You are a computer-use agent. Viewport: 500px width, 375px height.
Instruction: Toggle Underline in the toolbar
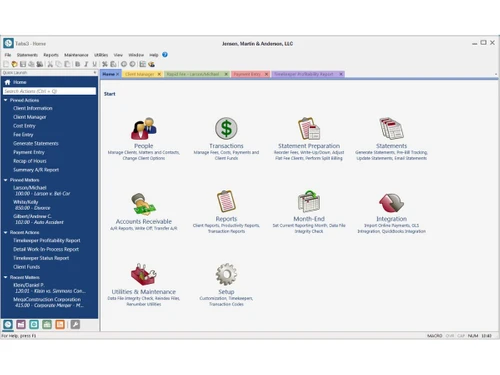click(x=95, y=64)
